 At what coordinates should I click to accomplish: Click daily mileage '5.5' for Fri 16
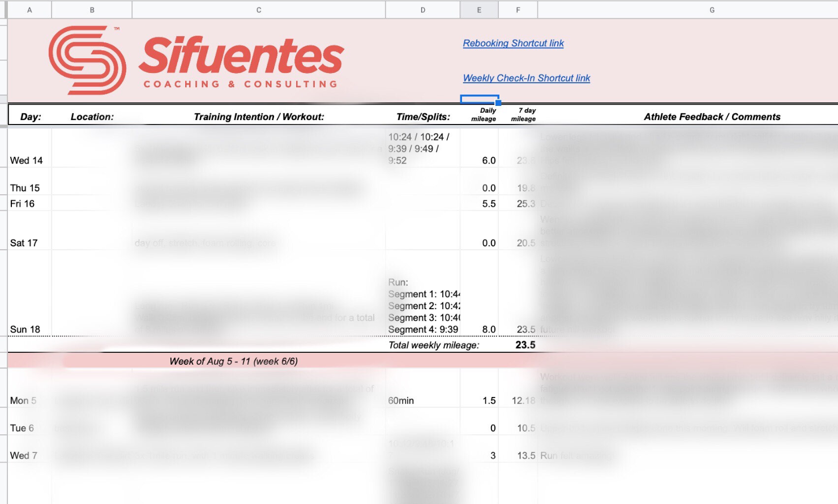pos(479,203)
